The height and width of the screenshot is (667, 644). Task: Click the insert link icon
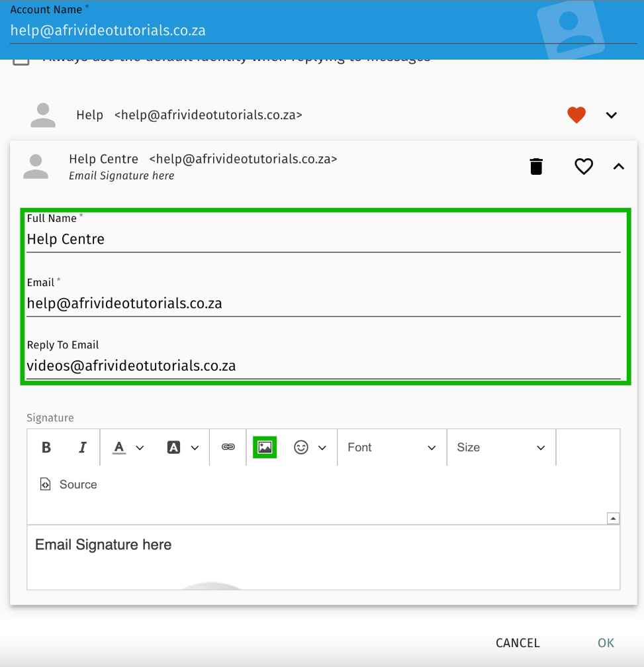[x=228, y=448]
